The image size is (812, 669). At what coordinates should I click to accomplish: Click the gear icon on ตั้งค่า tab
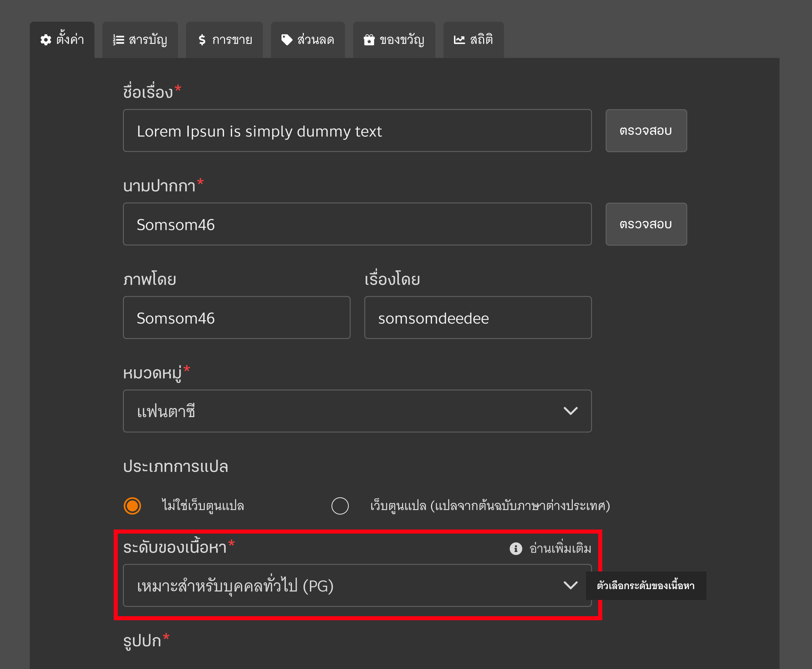point(46,40)
